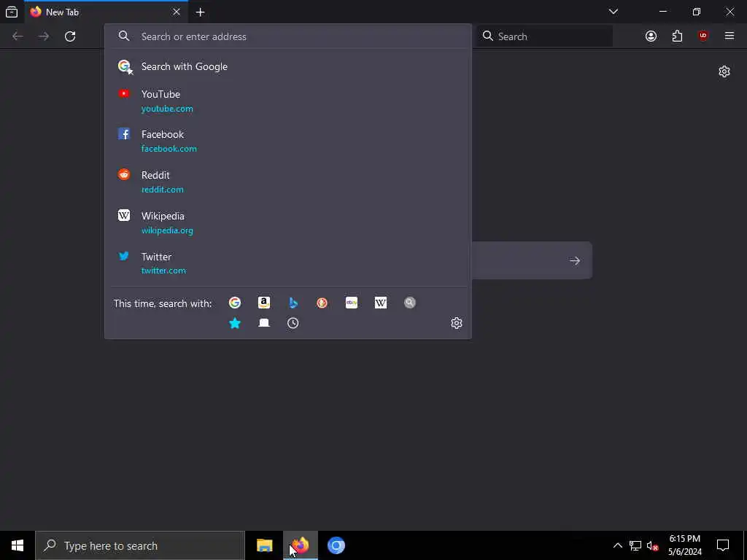747x560 pixels.
Task: Follow the reddit.com link text
Action: (x=163, y=190)
